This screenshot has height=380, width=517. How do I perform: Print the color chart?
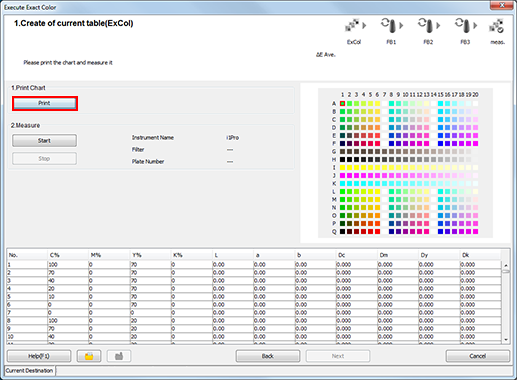(x=45, y=103)
